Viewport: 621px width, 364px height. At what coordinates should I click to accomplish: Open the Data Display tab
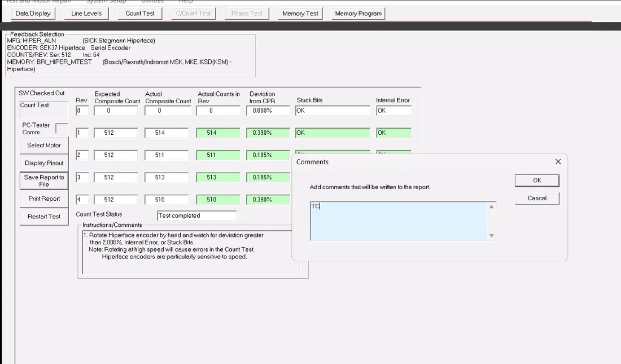tap(33, 14)
